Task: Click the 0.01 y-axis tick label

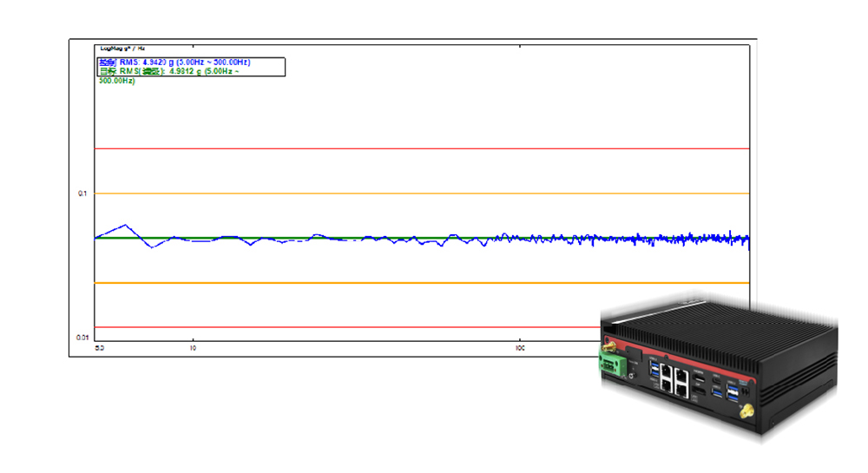Action: click(83, 337)
